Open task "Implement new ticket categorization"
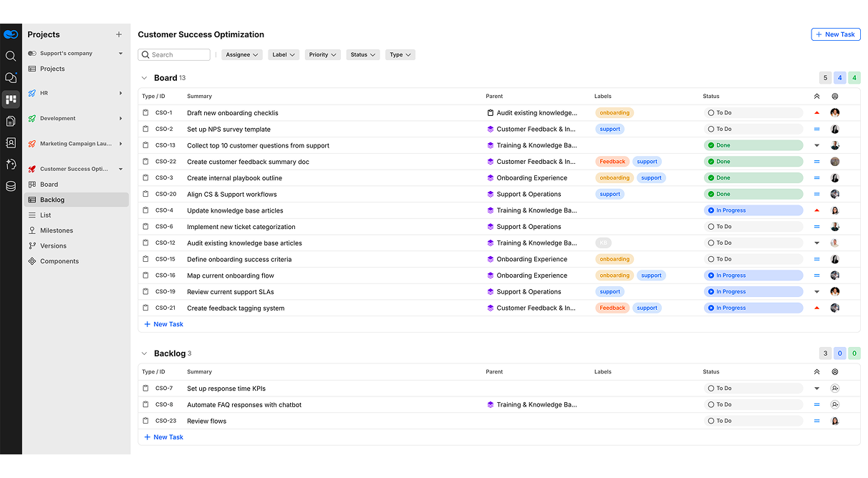The width and height of the screenshot is (868, 478). (x=241, y=227)
